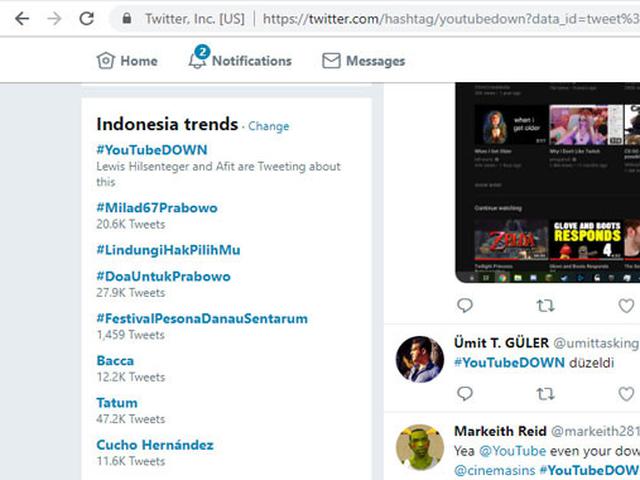Click the 47.2K Tweets count text

131,419
